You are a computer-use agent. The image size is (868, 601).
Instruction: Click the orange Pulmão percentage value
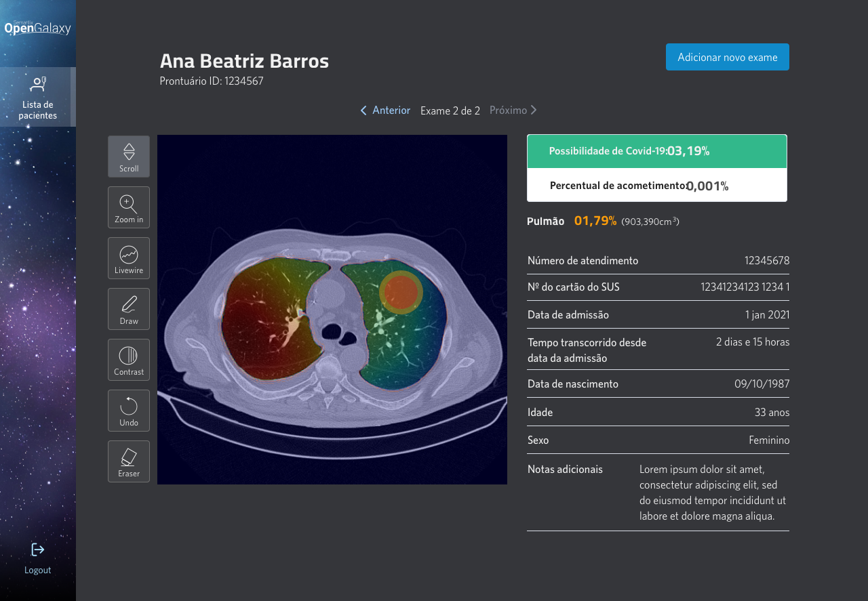[x=595, y=221]
